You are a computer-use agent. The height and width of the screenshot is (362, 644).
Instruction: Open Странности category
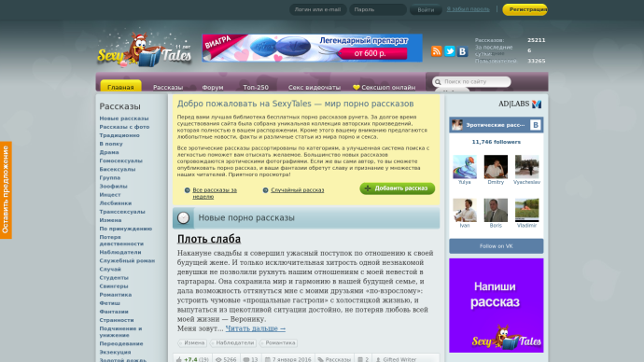click(117, 320)
